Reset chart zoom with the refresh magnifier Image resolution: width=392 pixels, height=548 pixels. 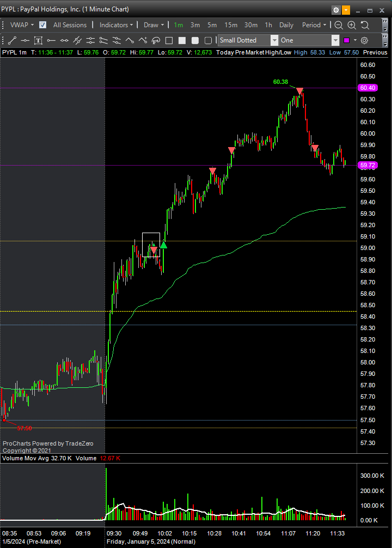tap(365, 25)
